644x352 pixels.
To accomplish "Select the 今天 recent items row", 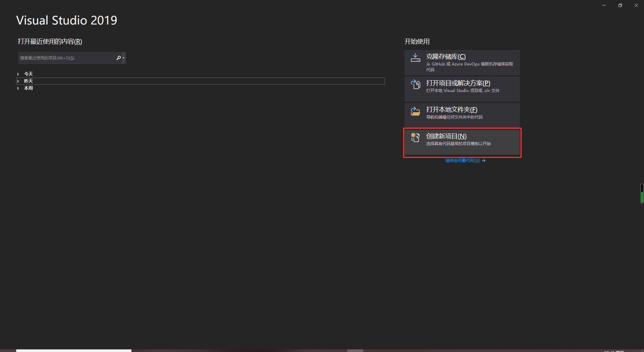I will tap(201, 74).
